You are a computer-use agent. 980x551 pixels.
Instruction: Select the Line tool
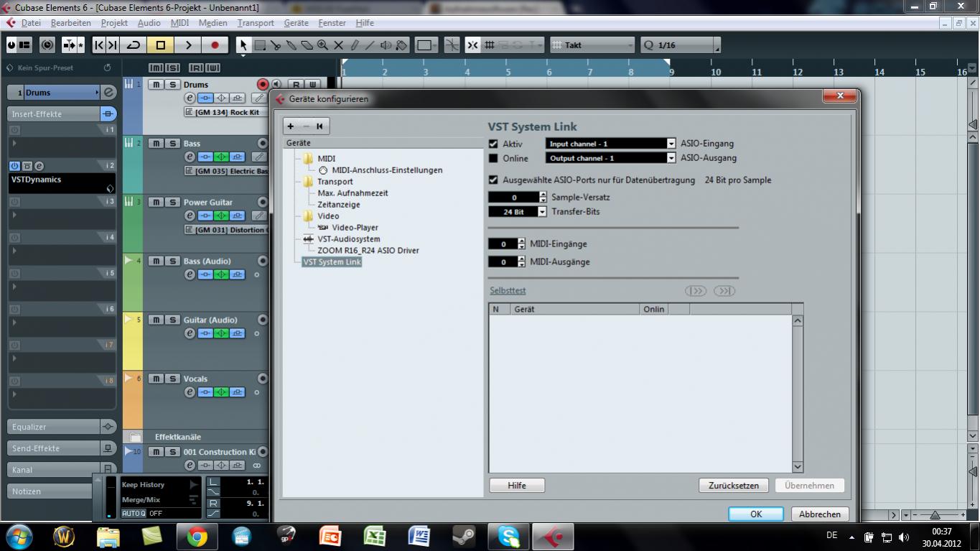coord(370,45)
